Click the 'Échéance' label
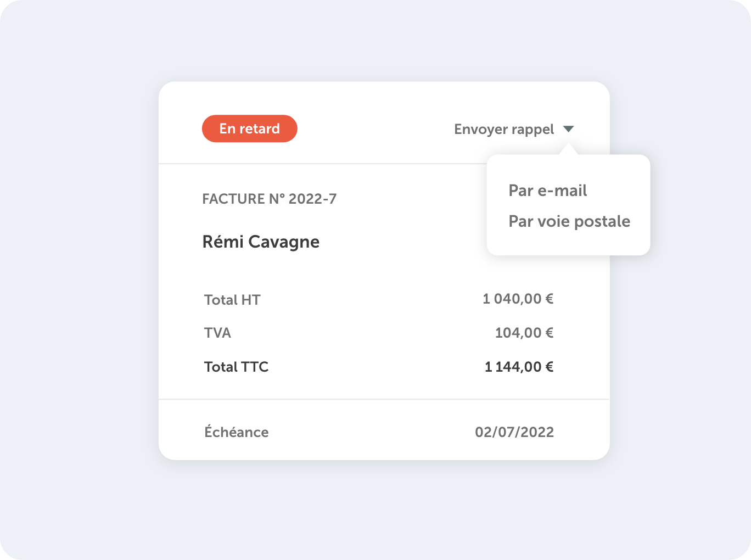Viewport: 751px width, 560px height. (x=236, y=432)
